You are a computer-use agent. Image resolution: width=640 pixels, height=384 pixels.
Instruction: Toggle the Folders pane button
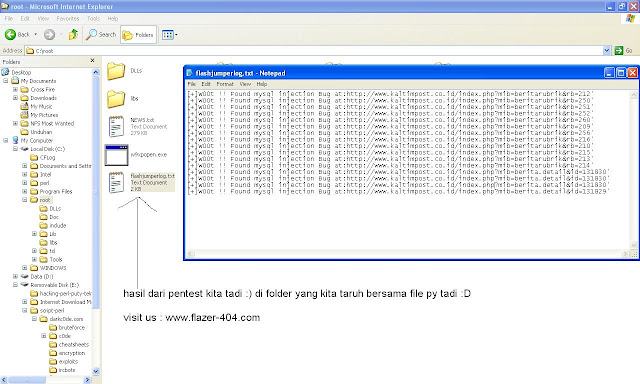coord(138,35)
